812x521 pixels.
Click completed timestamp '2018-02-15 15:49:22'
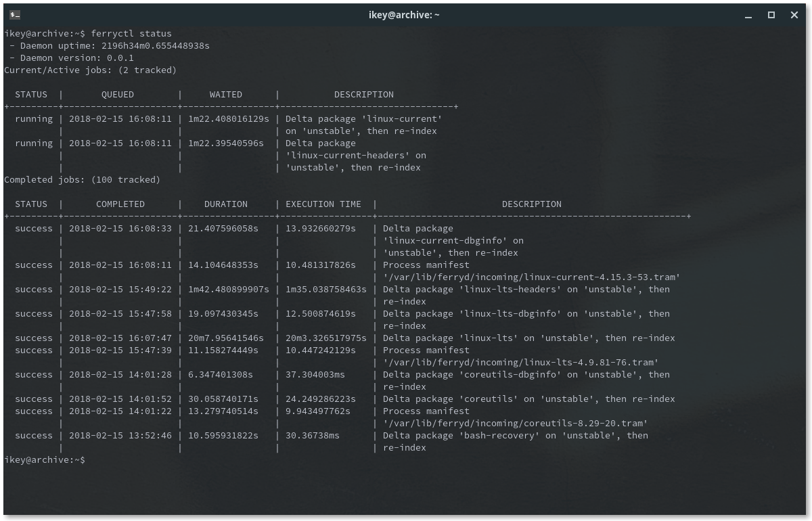(x=120, y=289)
